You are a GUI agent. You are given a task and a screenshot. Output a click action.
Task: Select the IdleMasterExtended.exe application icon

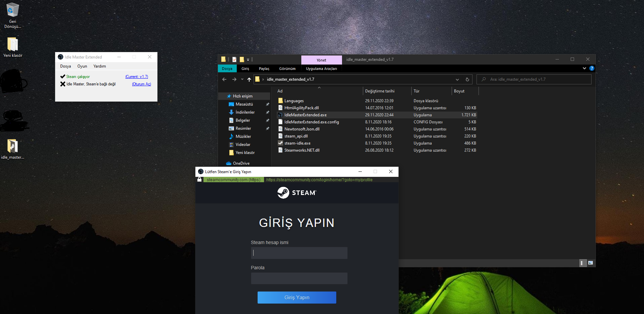280,115
